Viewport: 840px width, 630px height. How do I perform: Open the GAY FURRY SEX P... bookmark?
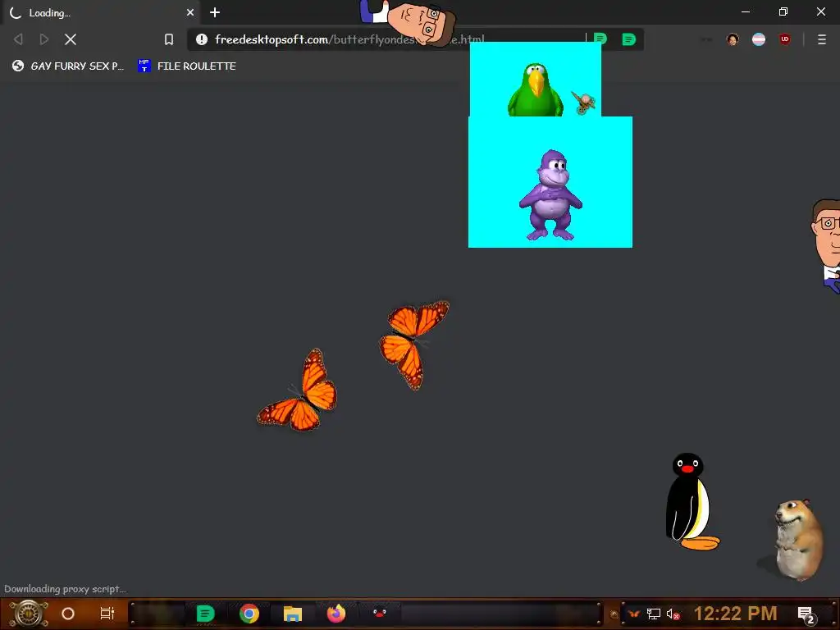[68, 66]
